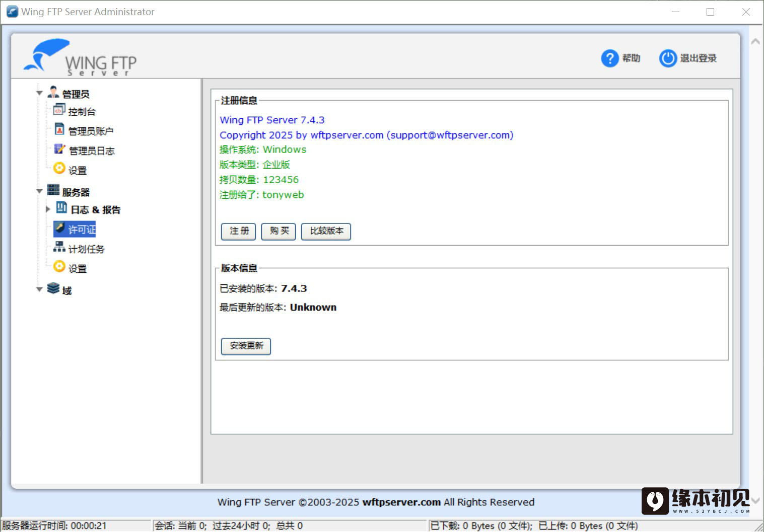The height and width of the screenshot is (532, 764).
Task: Click the Copyright 2025 wftpserver.com line
Action: click(x=367, y=135)
